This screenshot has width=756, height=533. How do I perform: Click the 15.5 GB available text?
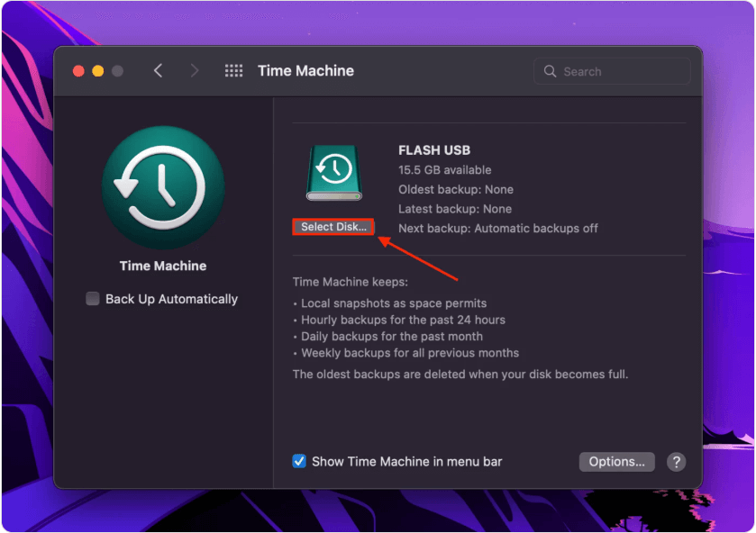click(x=445, y=170)
